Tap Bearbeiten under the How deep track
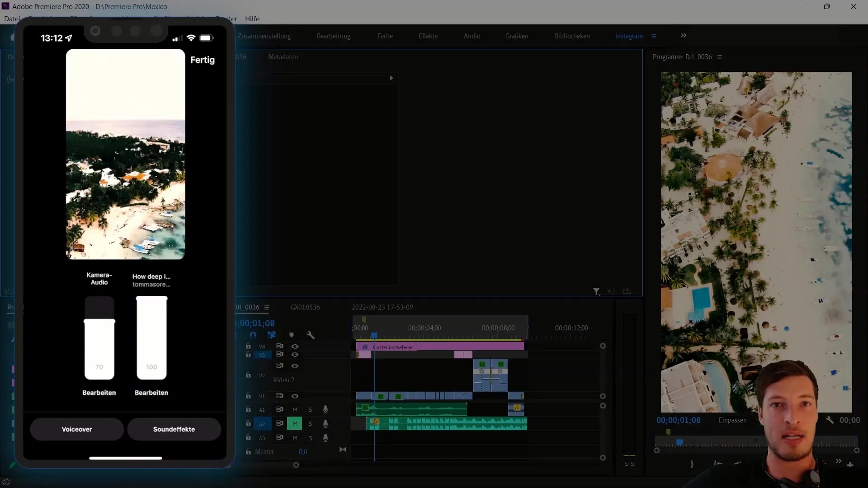 (151, 393)
